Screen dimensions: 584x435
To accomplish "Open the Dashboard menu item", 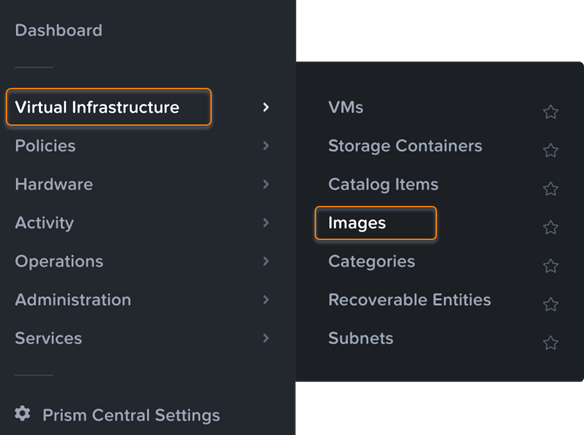I will (58, 30).
